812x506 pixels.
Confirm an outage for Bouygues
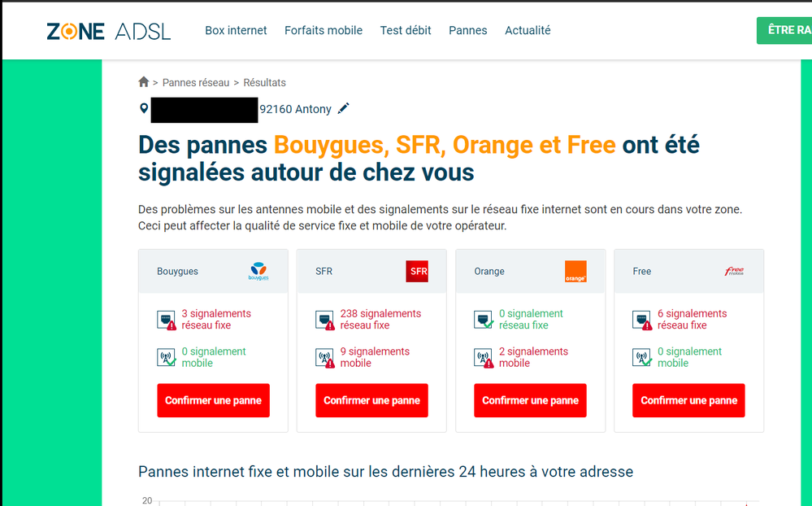pos(213,400)
